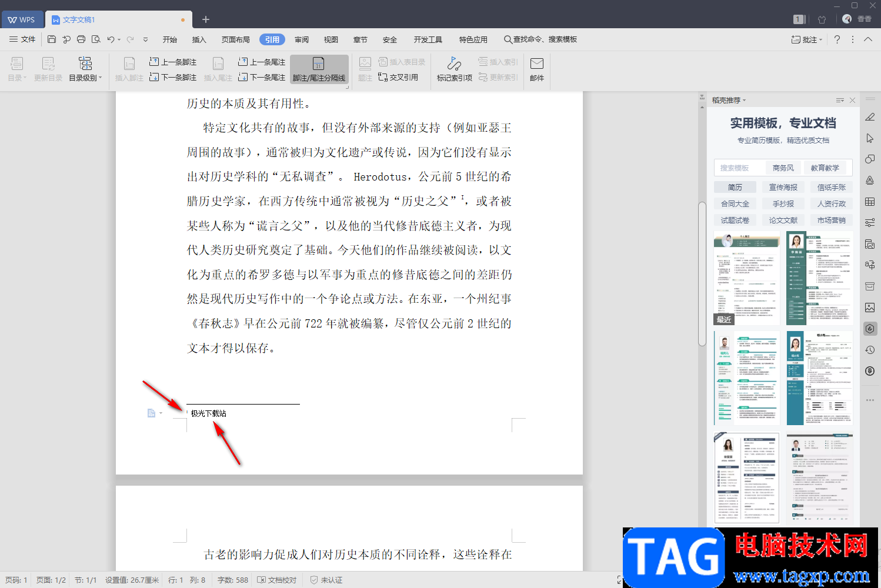Switch to the 插入 ribbon tab

point(199,39)
